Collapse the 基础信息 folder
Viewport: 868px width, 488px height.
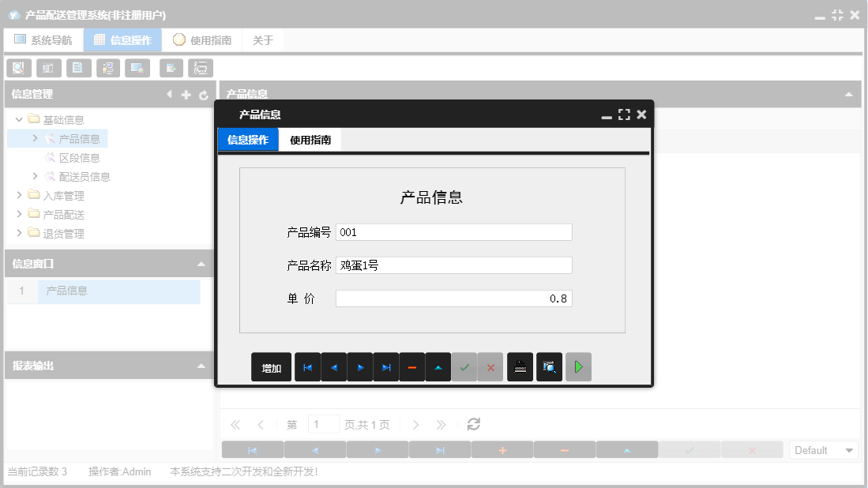[18, 119]
